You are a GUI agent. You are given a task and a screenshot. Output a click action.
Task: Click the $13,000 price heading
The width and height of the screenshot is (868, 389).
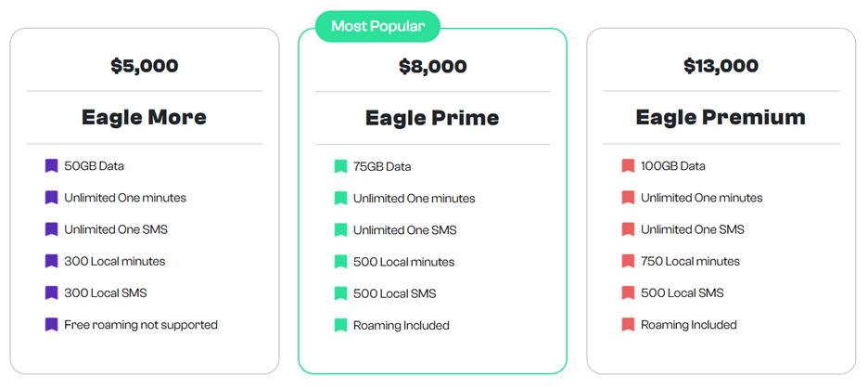pyautogui.click(x=721, y=66)
